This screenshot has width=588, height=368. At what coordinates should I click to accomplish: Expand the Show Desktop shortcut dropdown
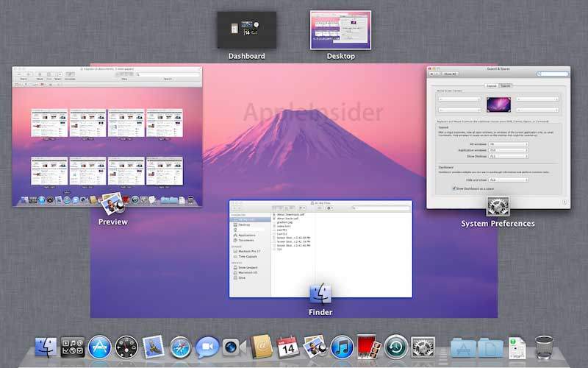(x=508, y=156)
